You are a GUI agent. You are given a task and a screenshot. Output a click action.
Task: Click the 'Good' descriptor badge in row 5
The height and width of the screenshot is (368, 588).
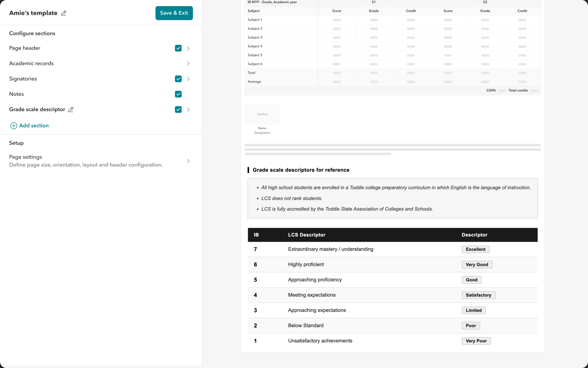[x=471, y=280]
